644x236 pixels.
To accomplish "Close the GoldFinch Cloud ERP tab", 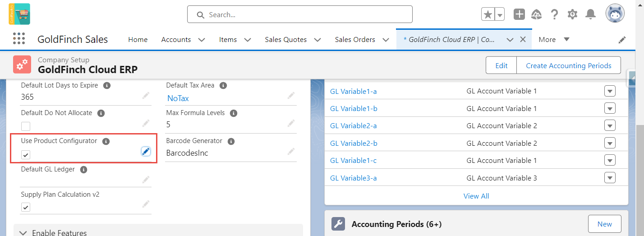I will tap(523, 40).
